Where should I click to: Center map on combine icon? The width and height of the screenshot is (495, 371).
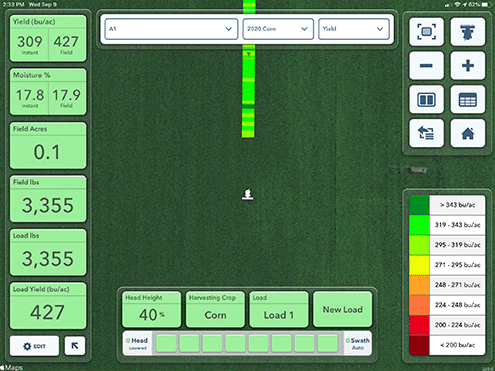click(x=468, y=32)
